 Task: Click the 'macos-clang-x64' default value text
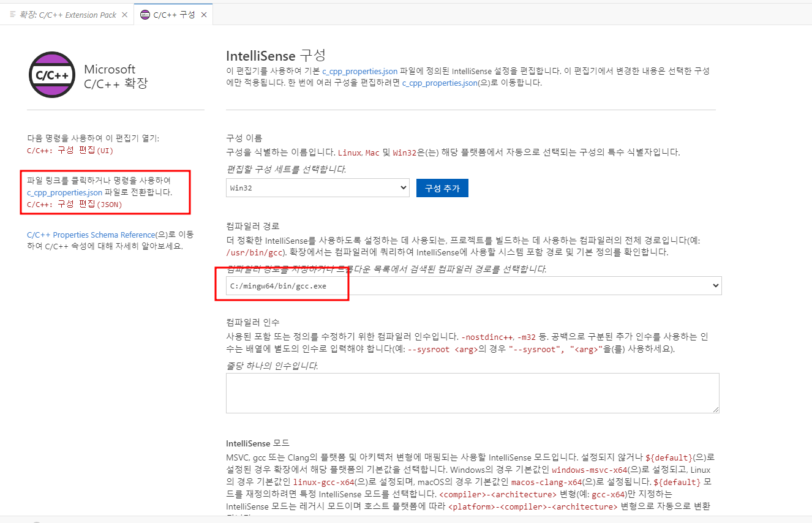(x=547, y=482)
